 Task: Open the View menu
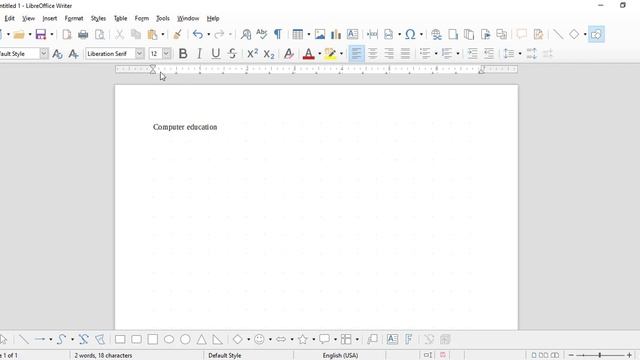click(28, 18)
